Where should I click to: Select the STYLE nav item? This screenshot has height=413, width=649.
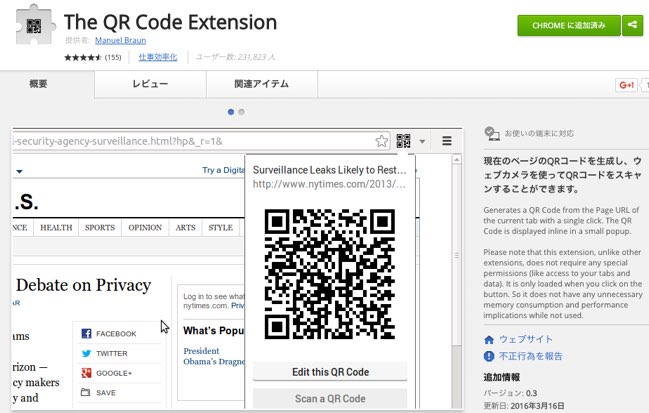[x=221, y=228]
